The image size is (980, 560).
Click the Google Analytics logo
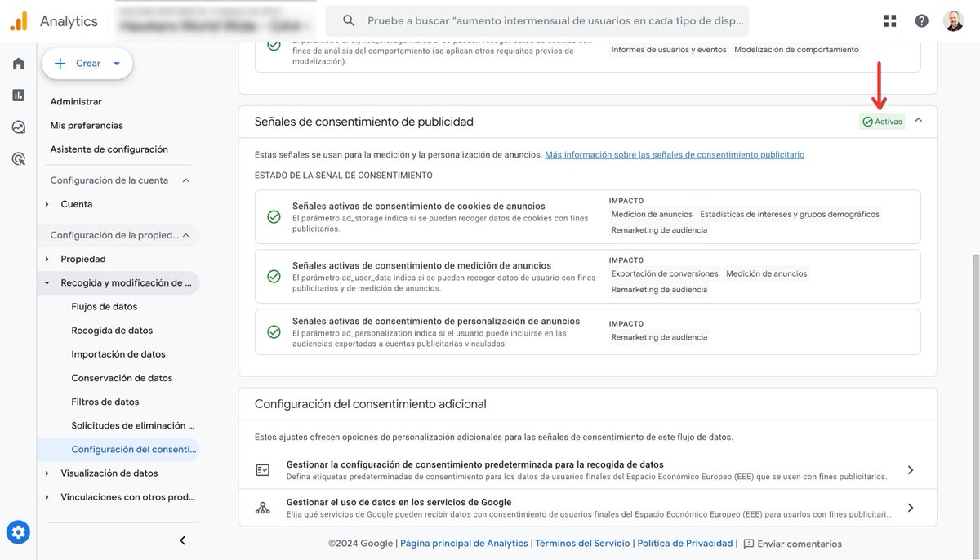[x=19, y=21]
